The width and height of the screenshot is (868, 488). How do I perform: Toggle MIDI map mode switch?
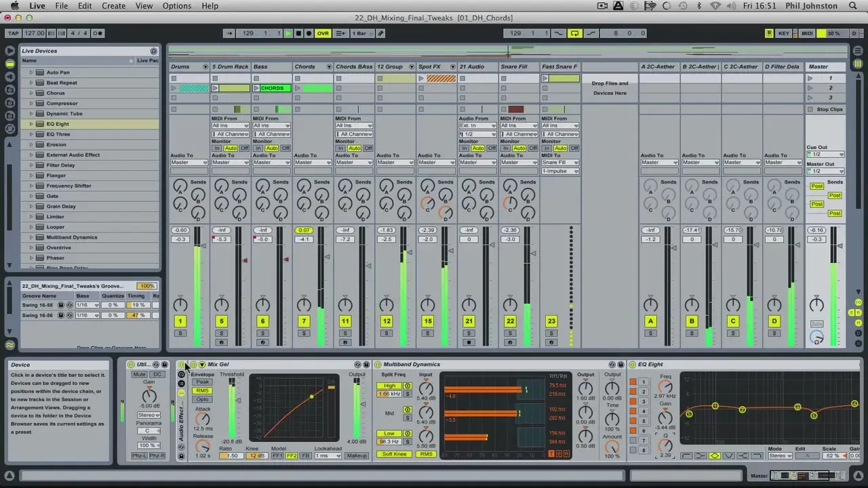pyautogui.click(x=807, y=33)
